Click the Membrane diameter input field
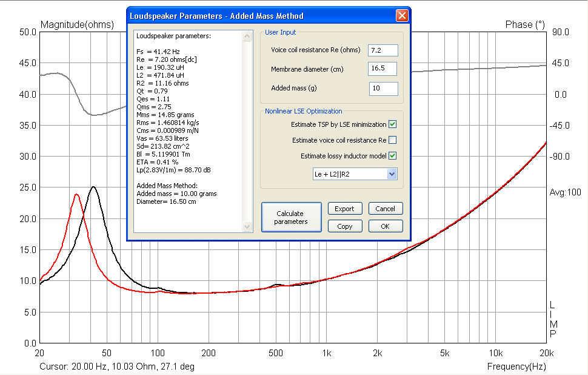This screenshot has width=588, height=375. click(x=383, y=69)
